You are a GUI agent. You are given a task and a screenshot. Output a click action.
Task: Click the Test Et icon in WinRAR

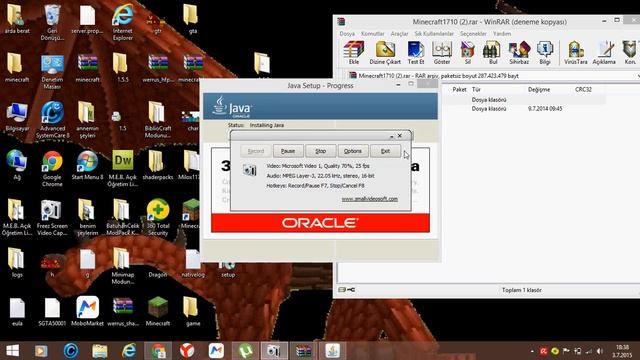(416, 53)
